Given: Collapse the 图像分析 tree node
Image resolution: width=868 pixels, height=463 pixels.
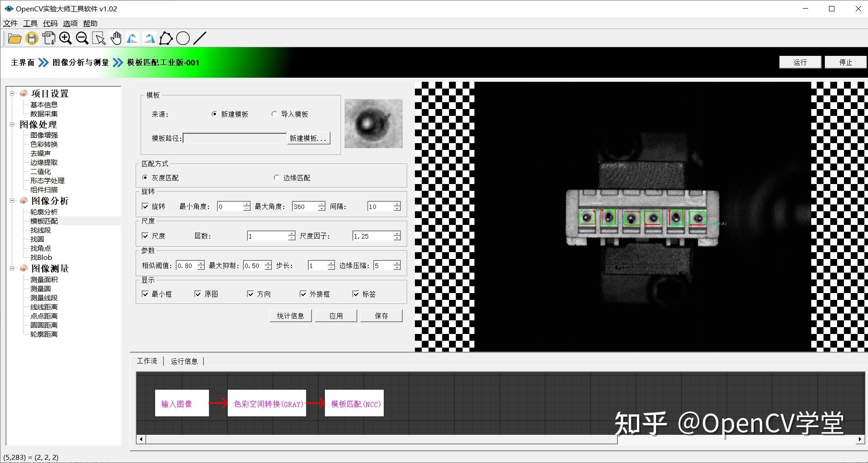Looking at the screenshot, I should click(11, 200).
